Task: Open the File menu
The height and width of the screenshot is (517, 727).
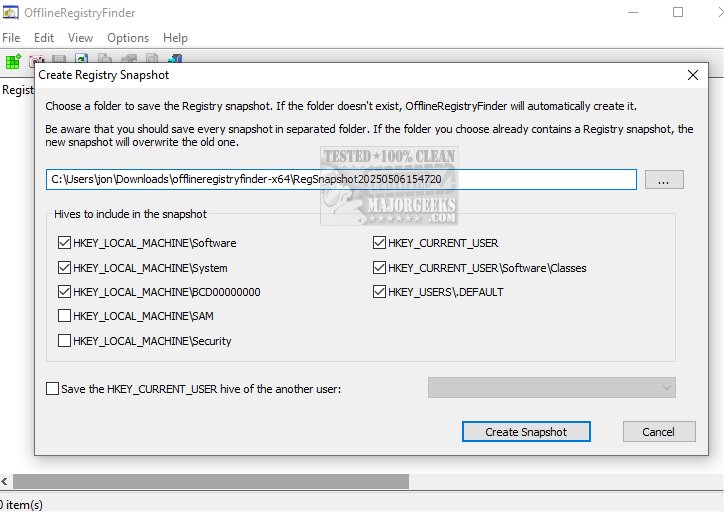Action: pyautogui.click(x=11, y=38)
